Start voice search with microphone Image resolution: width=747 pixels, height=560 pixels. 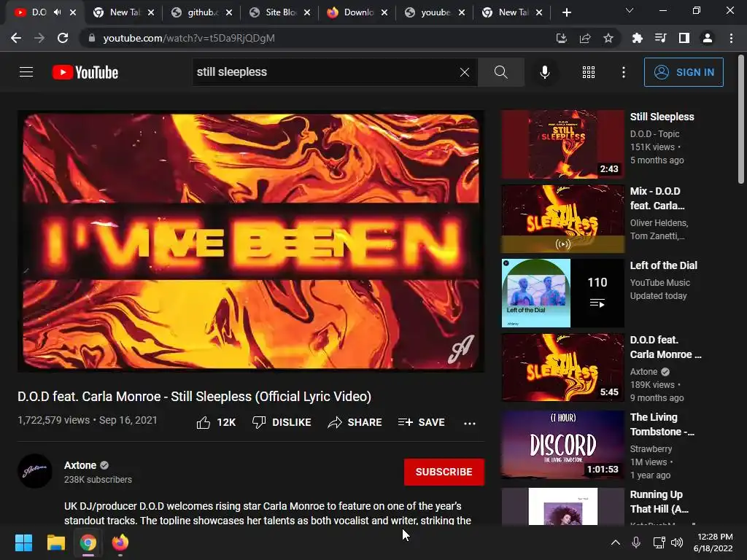[544, 72]
